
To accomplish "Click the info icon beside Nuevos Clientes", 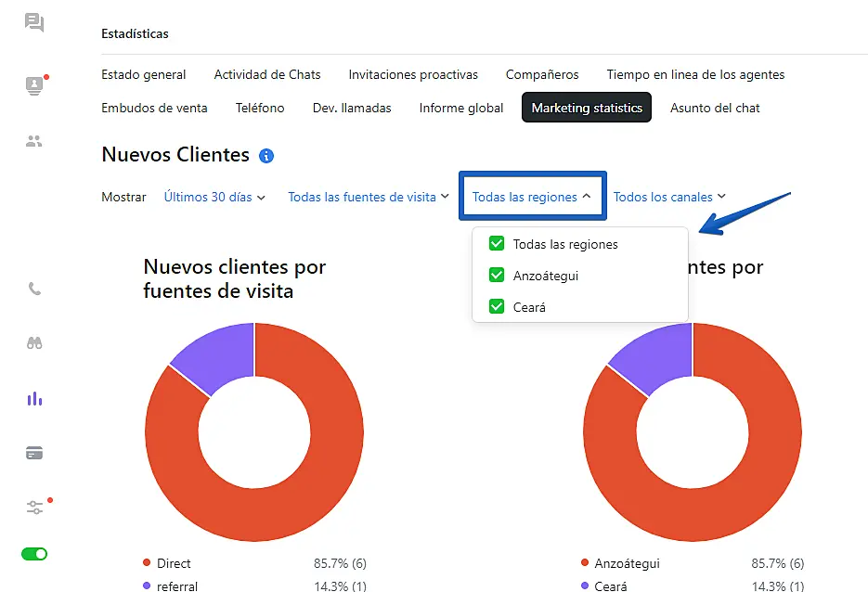I will click(266, 156).
